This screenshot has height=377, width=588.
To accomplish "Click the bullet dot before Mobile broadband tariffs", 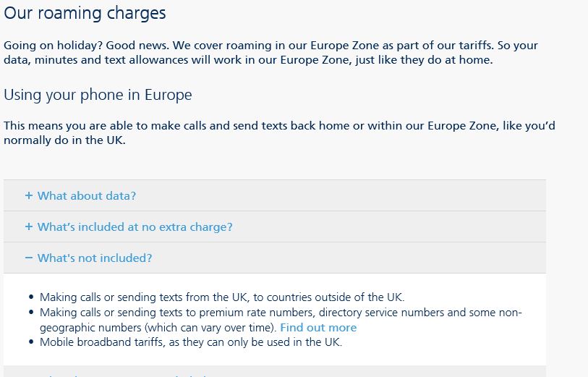I will click(31, 343).
